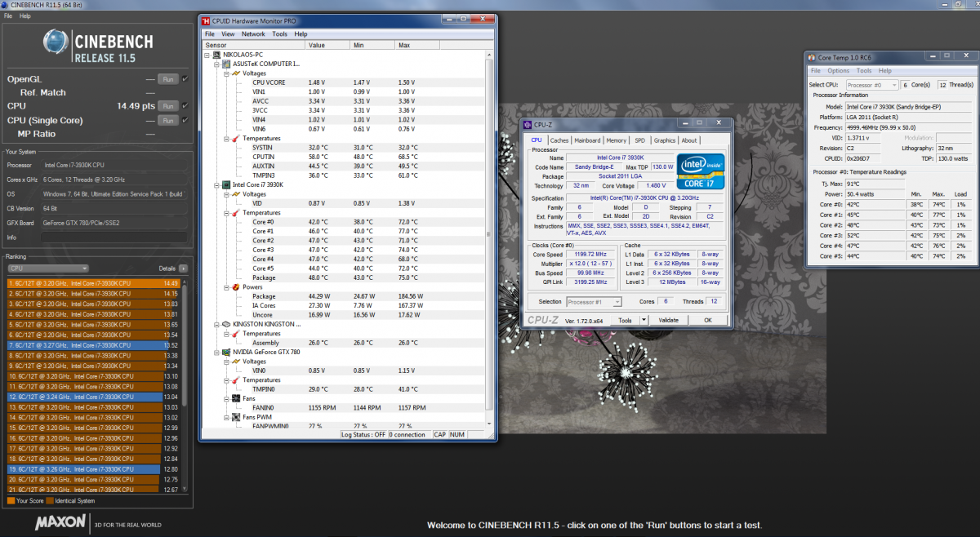This screenshot has height=537, width=980.
Task: Click the Temperatures icon under Intel Core i7 3930K
Action: pos(236,213)
